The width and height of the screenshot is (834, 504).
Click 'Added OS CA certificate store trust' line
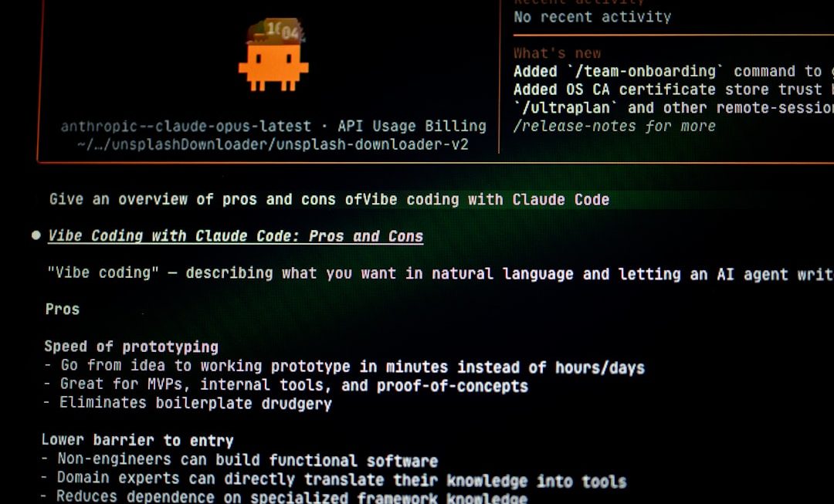(x=673, y=90)
